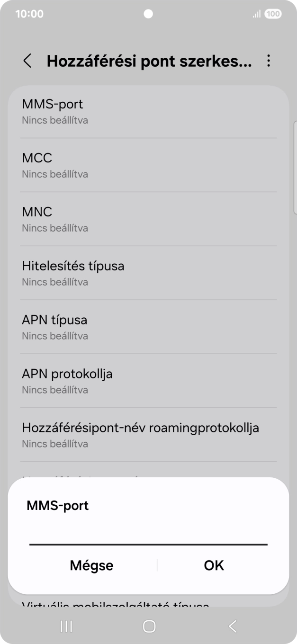
Task: Tap the back navigation icon at bottom right
Action: click(232, 626)
